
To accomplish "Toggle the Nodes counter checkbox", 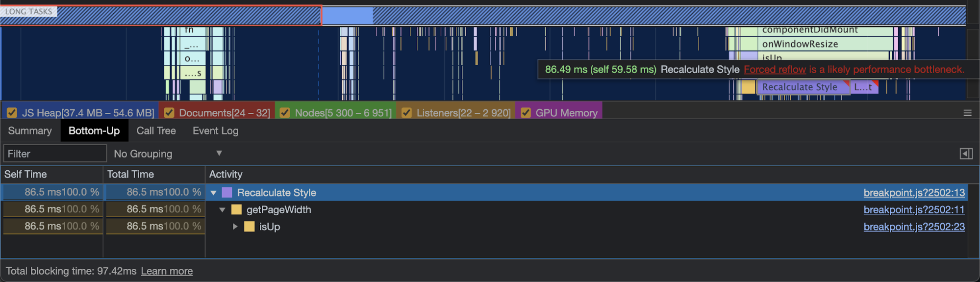I will pos(285,113).
